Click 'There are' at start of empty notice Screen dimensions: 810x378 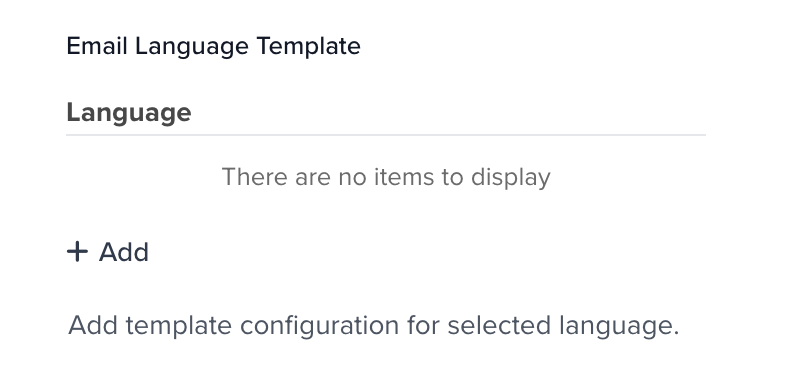(x=276, y=177)
